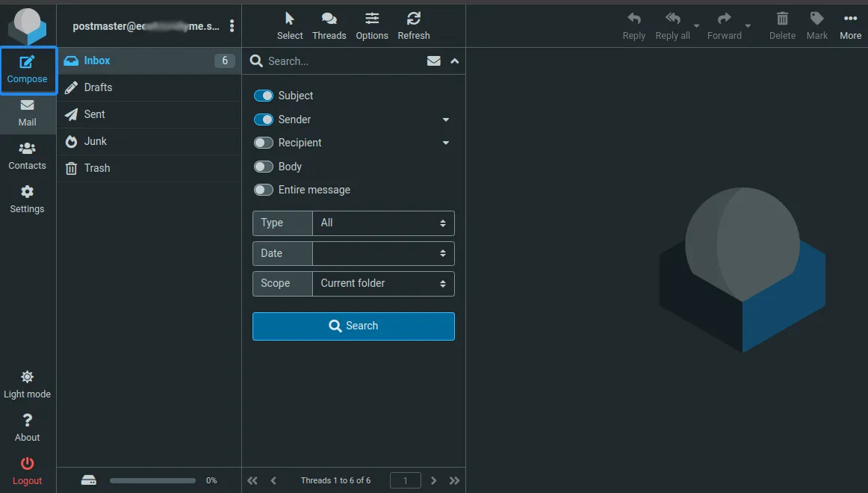Switch to Light mode
868x493 pixels.
point(27,385)
